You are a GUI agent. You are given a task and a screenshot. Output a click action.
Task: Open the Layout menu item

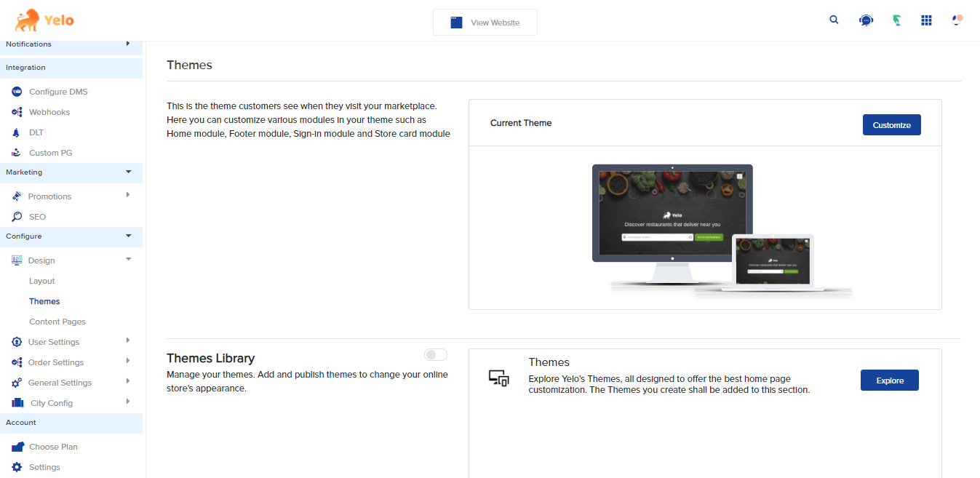[x=42, y=281]
